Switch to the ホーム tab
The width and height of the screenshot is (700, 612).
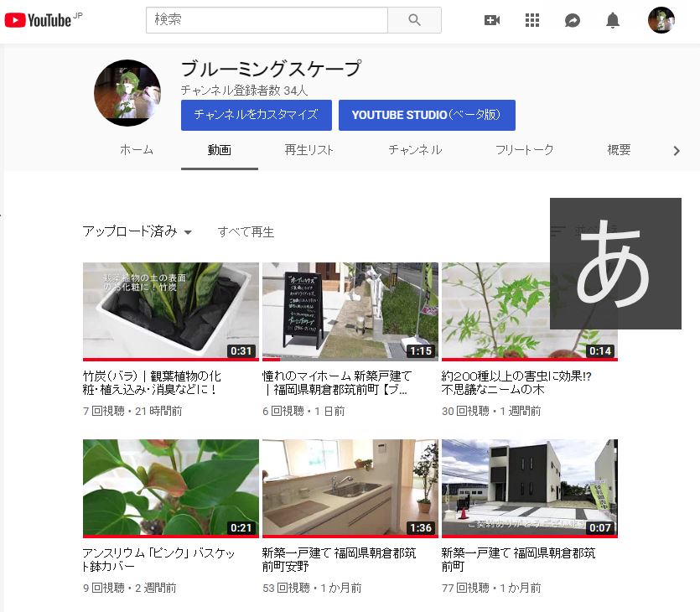click(137, 150)
